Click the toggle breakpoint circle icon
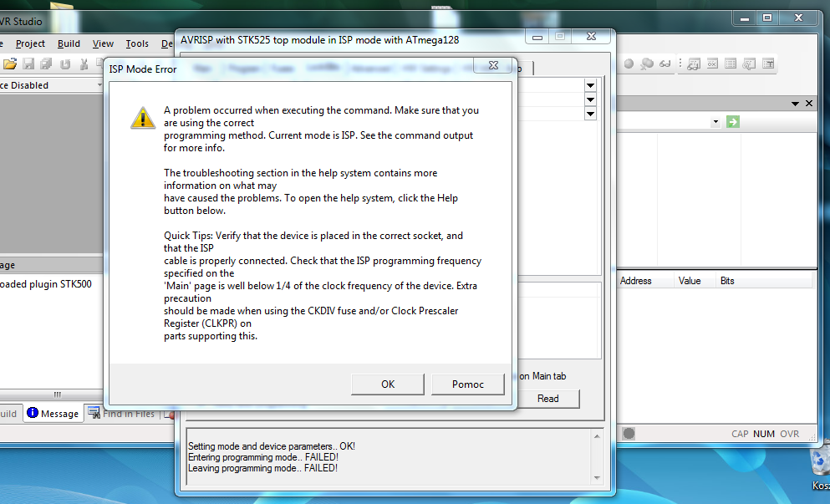This screenshot has height=504, width=830. [629, 64]
